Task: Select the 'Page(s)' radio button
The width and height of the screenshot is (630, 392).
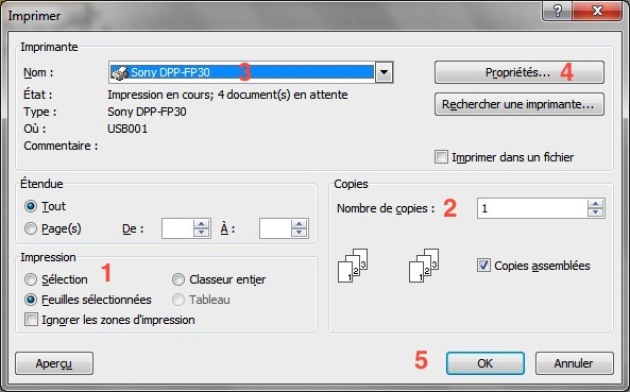Action: coord(31,229)
